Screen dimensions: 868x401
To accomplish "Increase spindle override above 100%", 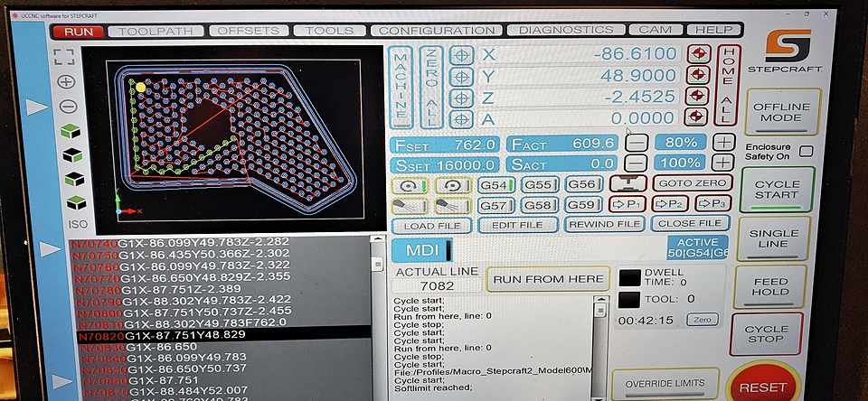I will tap(722, 162).
